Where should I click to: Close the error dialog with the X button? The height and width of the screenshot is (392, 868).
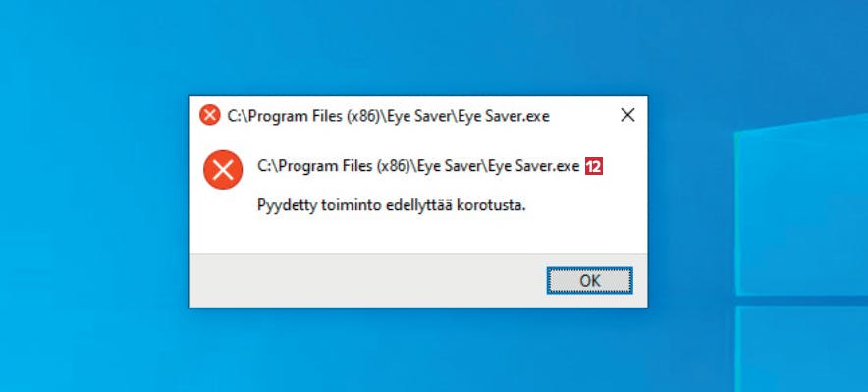[627, 115]
